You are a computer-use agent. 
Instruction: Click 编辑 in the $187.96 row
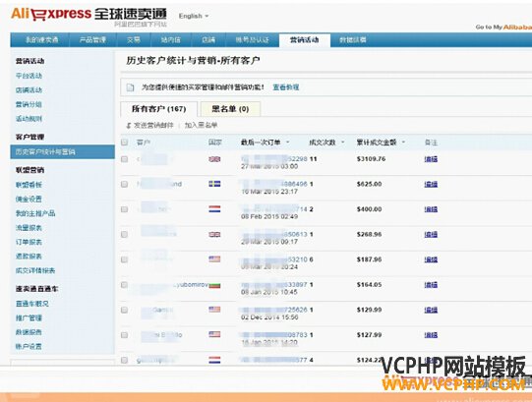pyautogui.click(x=431, y=259)
